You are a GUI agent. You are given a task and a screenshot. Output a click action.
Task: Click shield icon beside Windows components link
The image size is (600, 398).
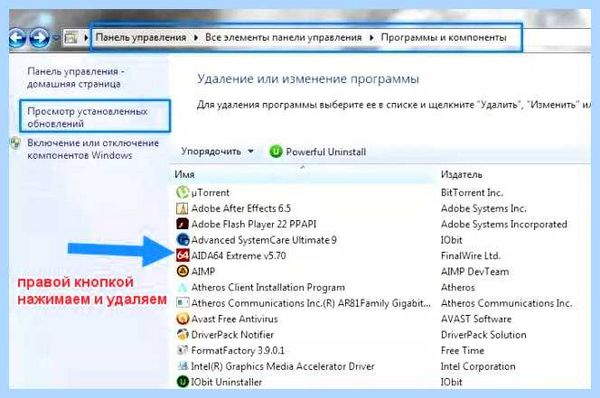coord(16,143)
